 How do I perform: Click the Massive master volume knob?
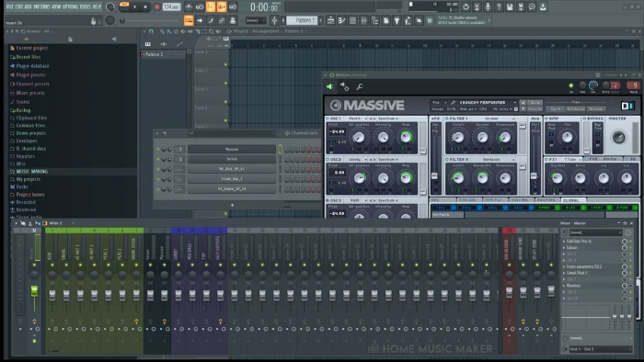[x=618, y=137]
